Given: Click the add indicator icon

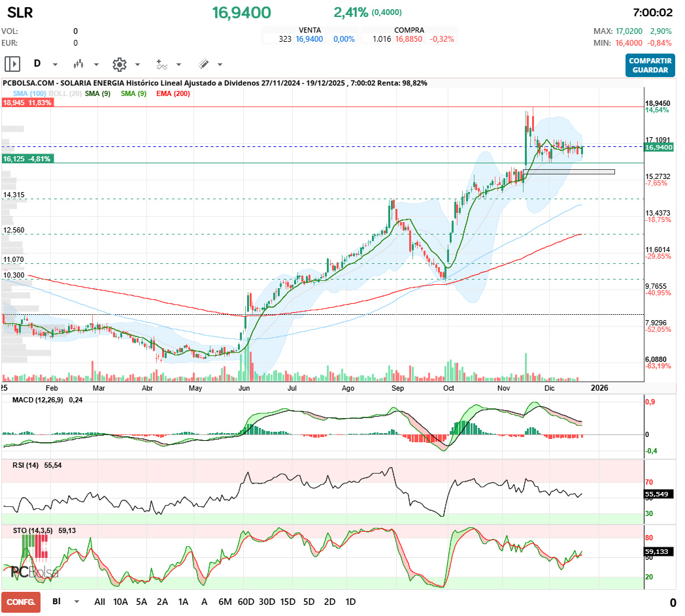Looking at the screenshot, I should [161, 64].
